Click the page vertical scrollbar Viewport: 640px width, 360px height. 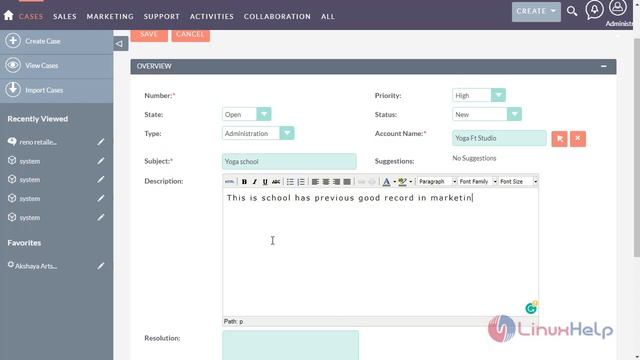[636, 148]
